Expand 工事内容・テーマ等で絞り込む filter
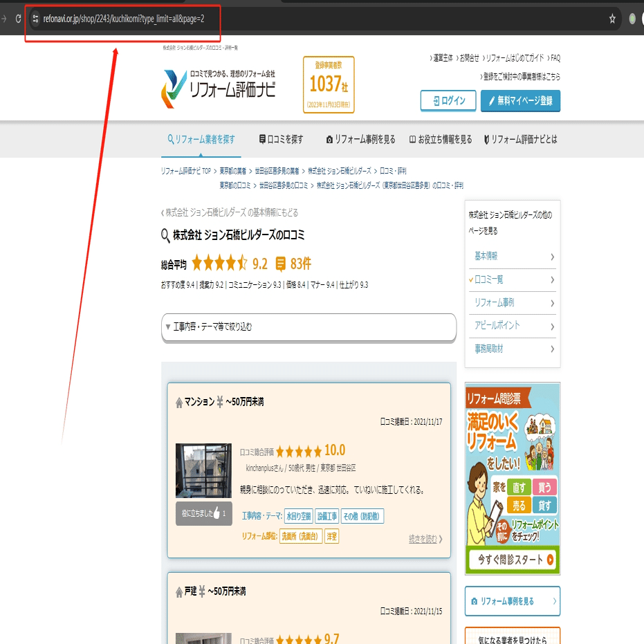Screen dimensions: 644x644 [309, 327]
